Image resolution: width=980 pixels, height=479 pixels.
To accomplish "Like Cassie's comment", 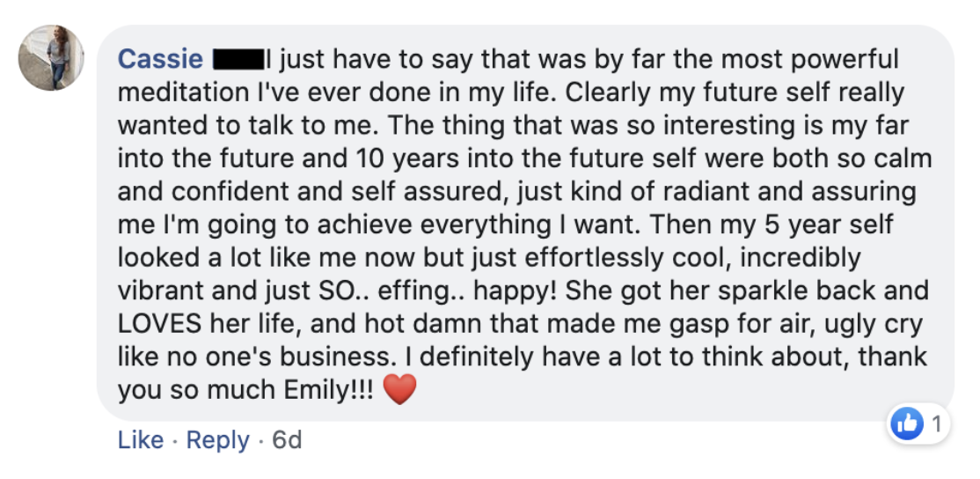I will pyautogui.click(x=141, y=439).
